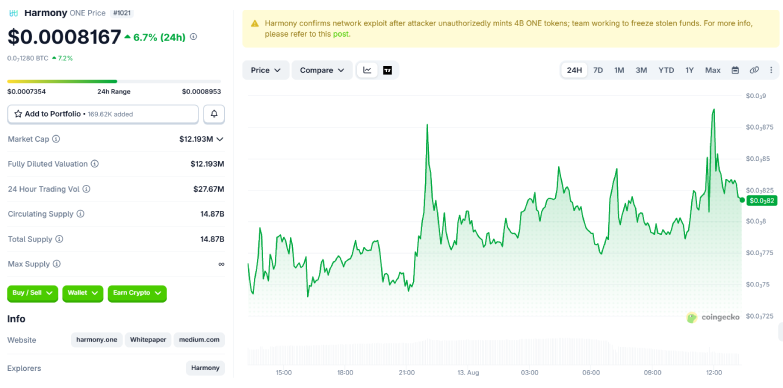Expand the Market Cap value chevron
783x388 pixels.
point(220,139)
